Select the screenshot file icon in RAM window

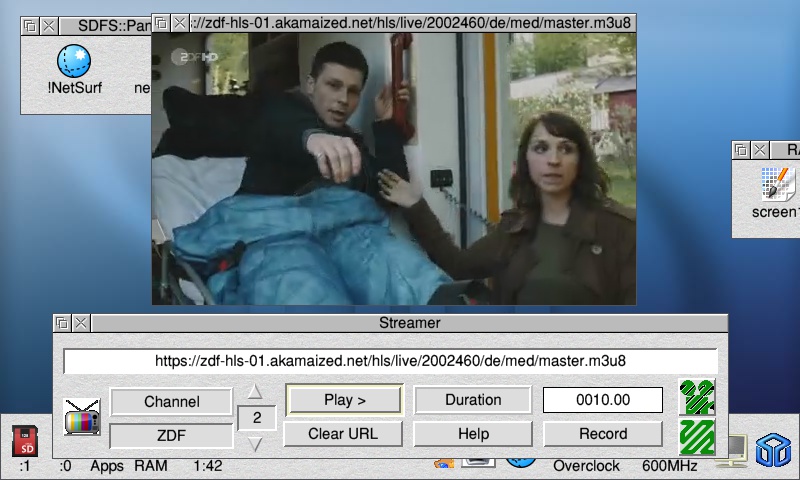click(x=777, y=185)
